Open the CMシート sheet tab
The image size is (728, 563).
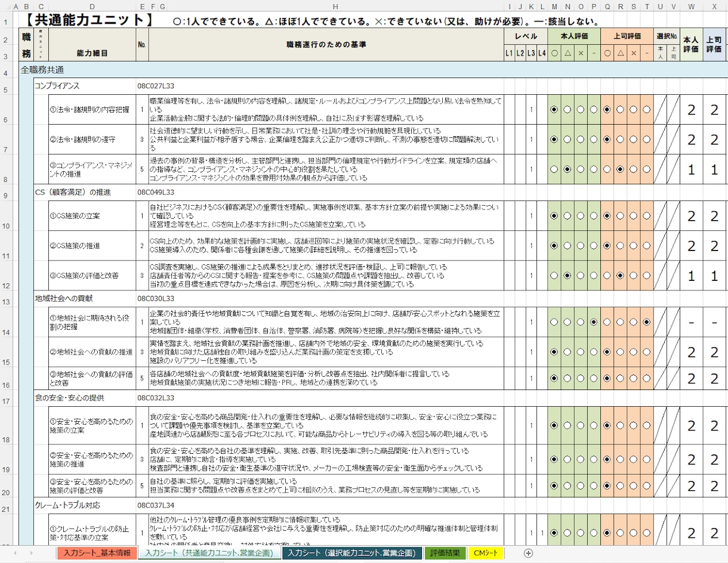click(486, 553)
